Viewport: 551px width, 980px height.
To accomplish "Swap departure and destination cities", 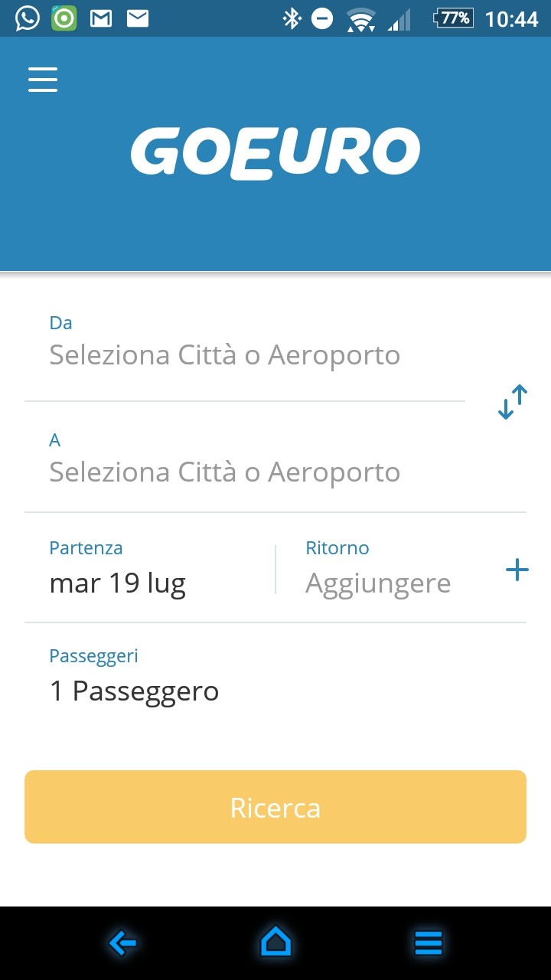I will [513, 401].
